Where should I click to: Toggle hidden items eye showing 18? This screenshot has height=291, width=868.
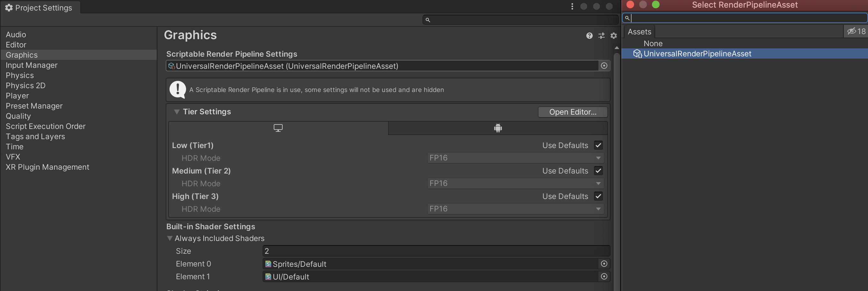(x=856, y=31)
